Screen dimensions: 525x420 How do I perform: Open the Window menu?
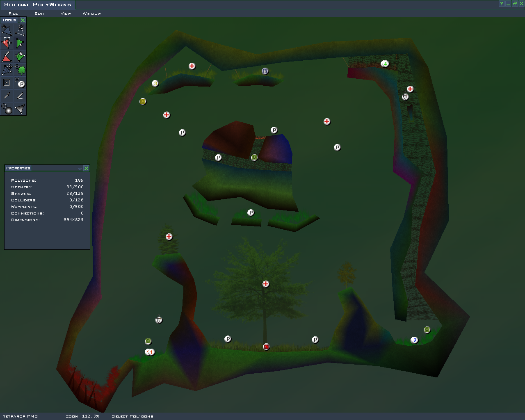[x=91, y=14]
